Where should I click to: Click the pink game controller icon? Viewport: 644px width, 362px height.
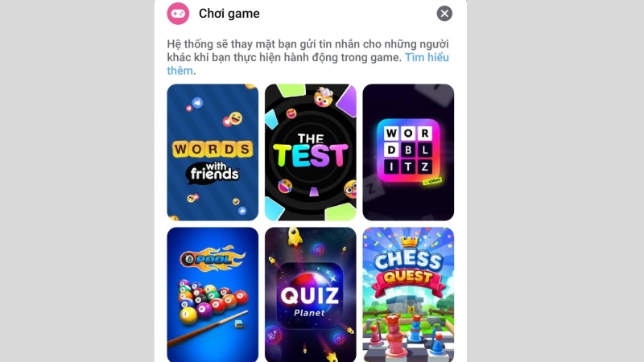178,14
